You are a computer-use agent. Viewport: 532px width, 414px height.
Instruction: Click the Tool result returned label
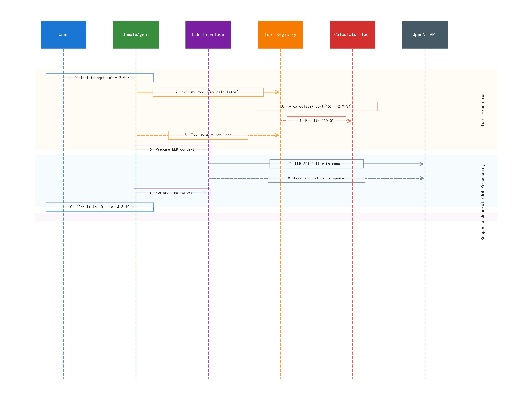(x=208, y=135)
